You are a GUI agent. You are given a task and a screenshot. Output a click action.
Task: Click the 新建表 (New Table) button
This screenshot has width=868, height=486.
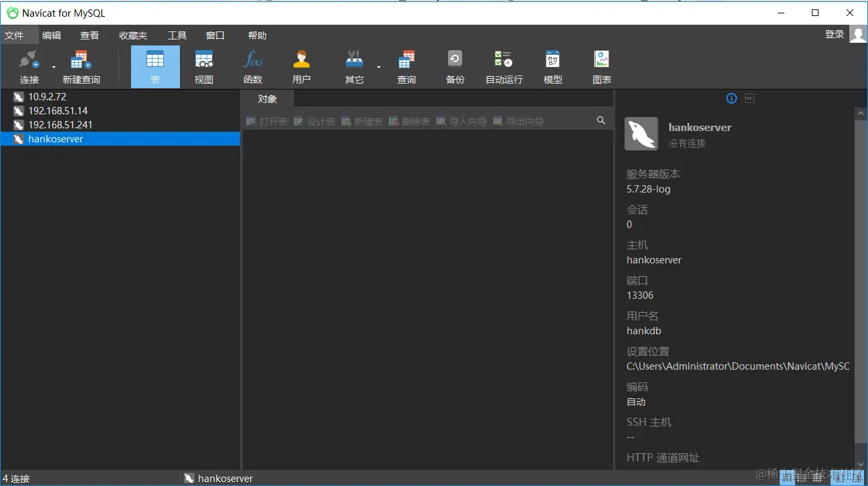(x=362, y=122)
